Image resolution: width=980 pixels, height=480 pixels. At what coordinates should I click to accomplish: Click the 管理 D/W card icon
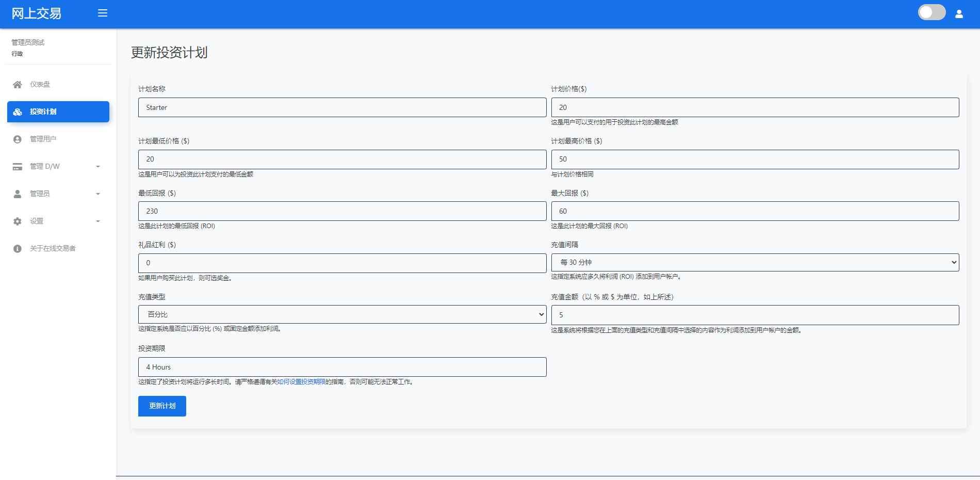pyautogui.click(x=18, y=167)
